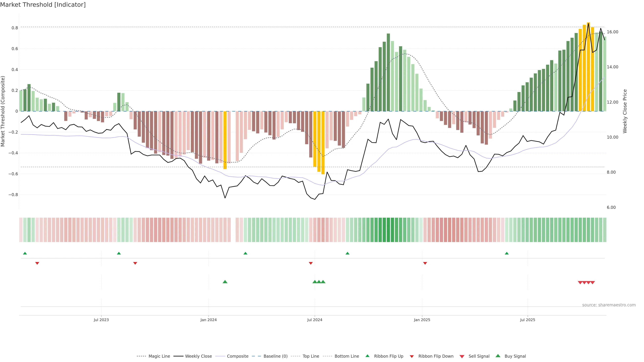
Task: Hide the Top Line legend series
Action: pos(311,356)
